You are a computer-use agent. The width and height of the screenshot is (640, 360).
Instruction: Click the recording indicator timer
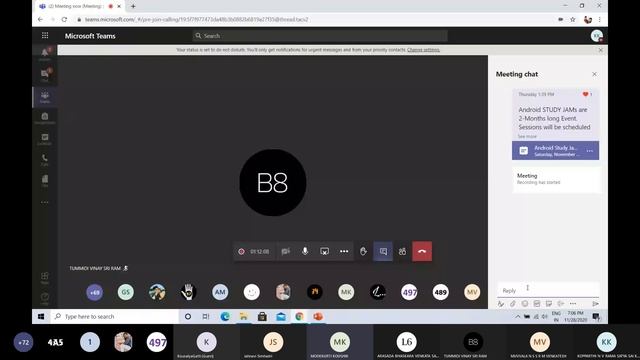pyautogui.click(x=254, y=251)
